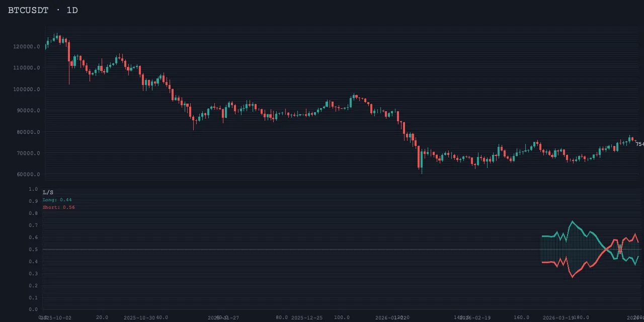Click the 2025-10-02 date label
The height and width of the screenshot is (322, 644).
click(x=56, y=318)
